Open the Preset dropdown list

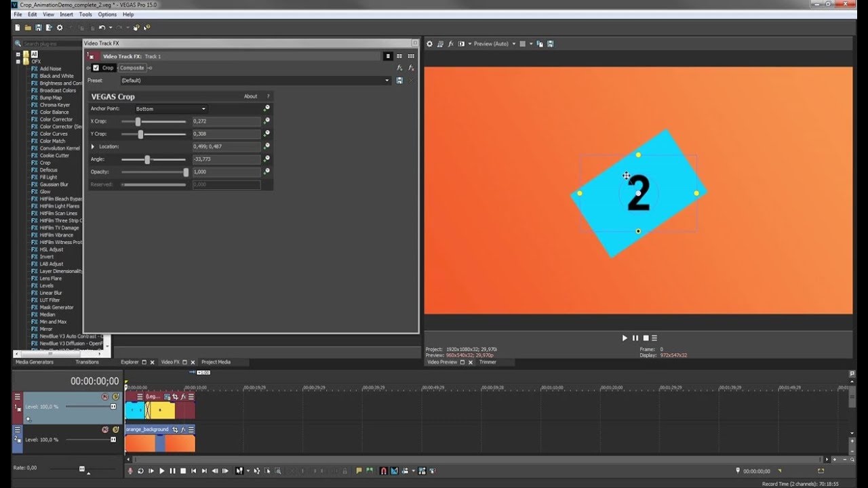point(255,81)
